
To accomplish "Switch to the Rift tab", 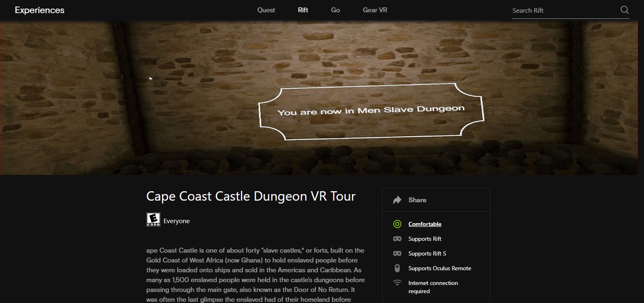I will 303,10.
